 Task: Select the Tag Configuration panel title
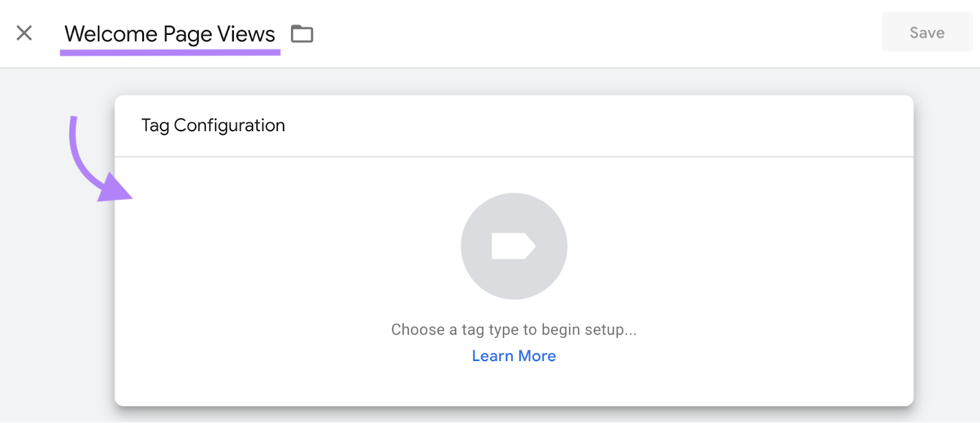click(213, 125)
